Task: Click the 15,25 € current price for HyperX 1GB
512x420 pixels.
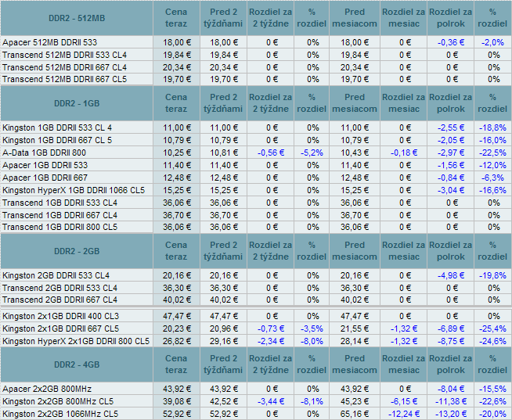Action: [177, 190]
